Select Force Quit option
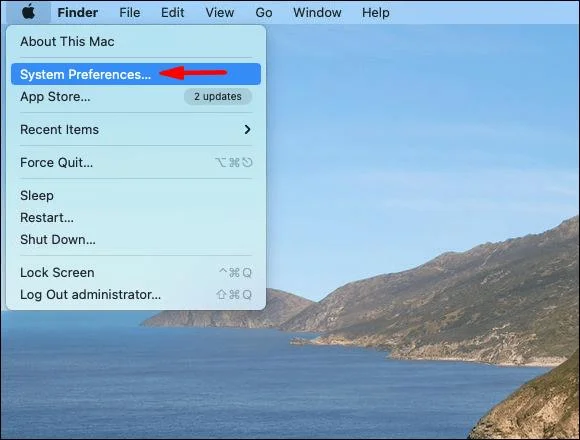This screenshot has height=440, width=580. (136, 162)
